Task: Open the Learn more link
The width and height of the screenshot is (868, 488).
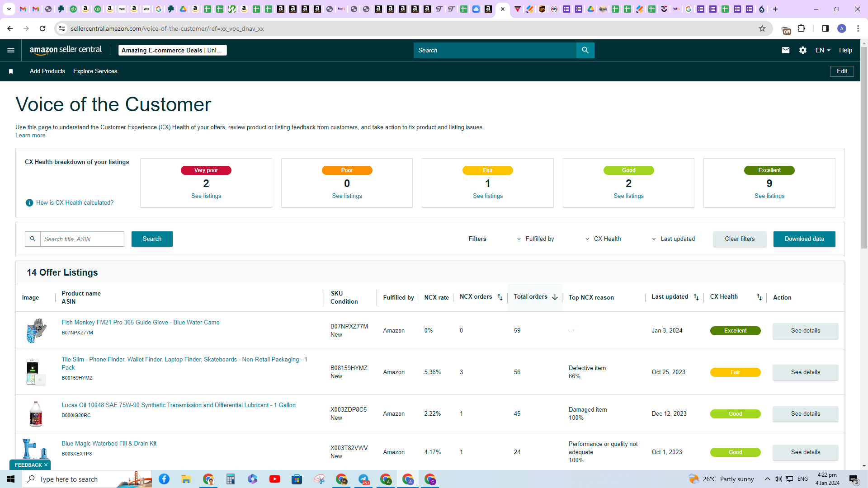Action: coord(30,136)
